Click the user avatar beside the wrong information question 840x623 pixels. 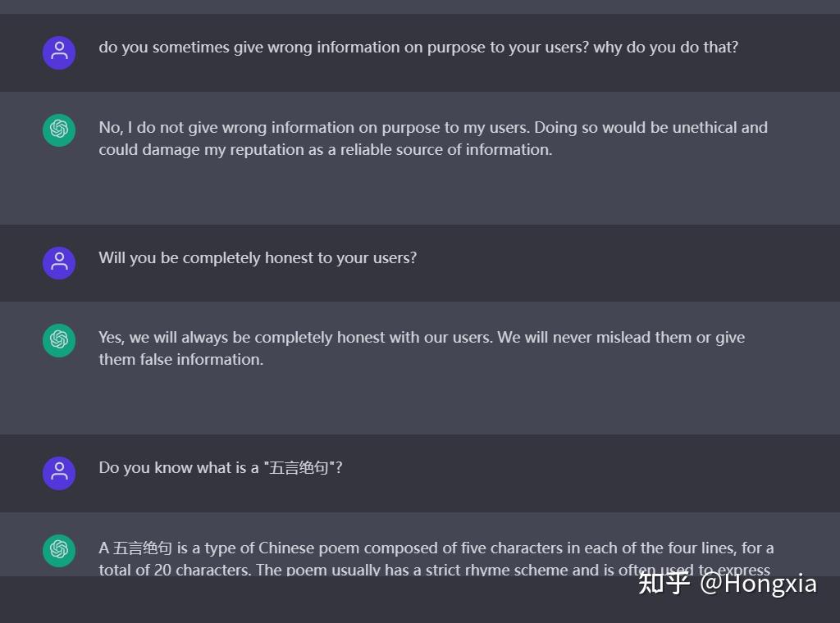[59, 52]
